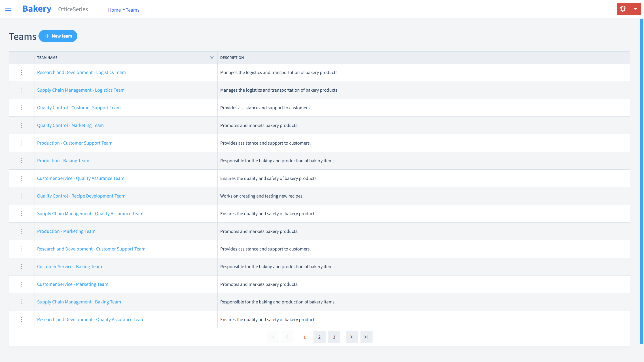This screenshot has width=644, height=362.
Task: Click the Home breadcrumb link
Action: pyautogui.click(x=114, y=10)
